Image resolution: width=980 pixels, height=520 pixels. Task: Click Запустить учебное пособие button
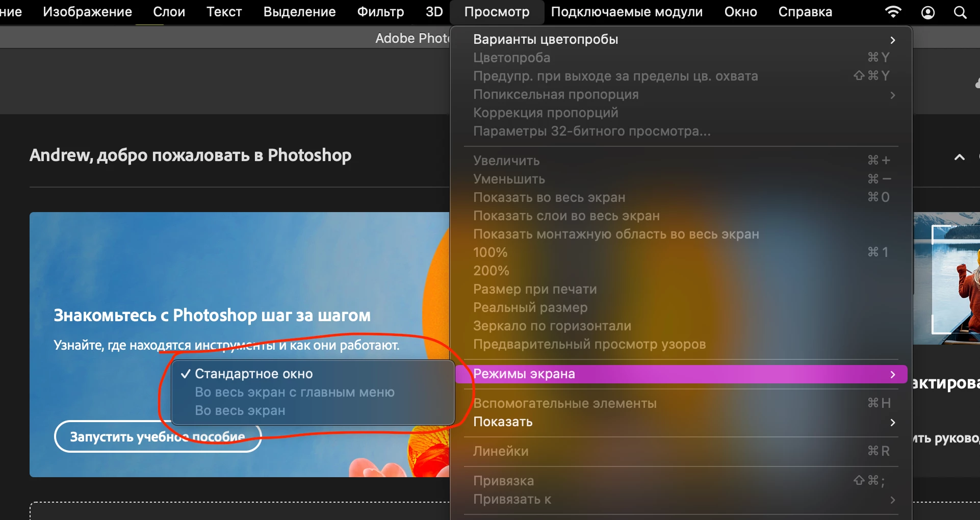(x=158, y=436)
